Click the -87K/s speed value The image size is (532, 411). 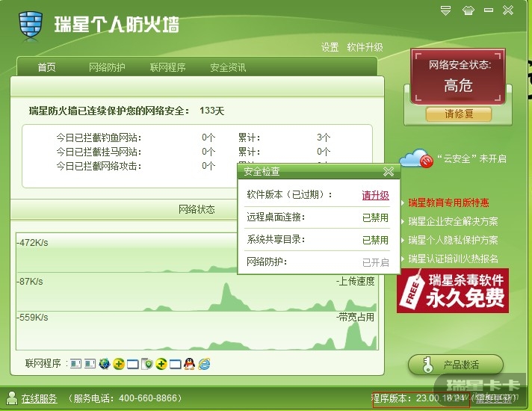click(30, 282)
